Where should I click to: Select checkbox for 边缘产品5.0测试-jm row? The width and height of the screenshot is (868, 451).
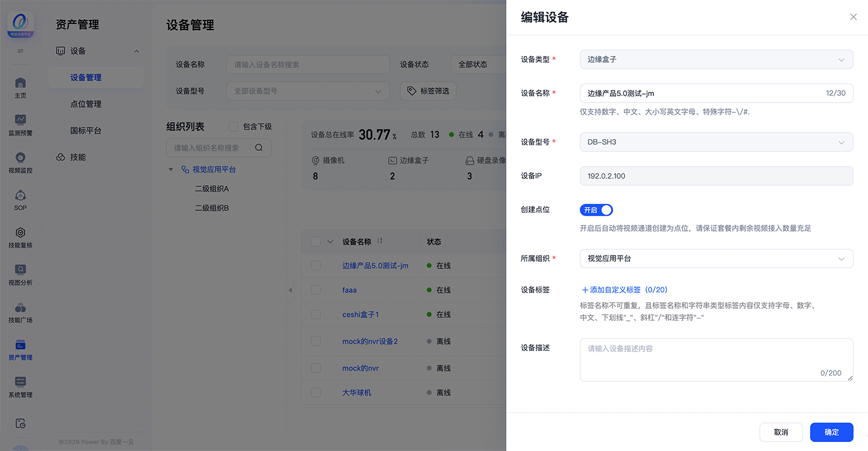point(316,265)
